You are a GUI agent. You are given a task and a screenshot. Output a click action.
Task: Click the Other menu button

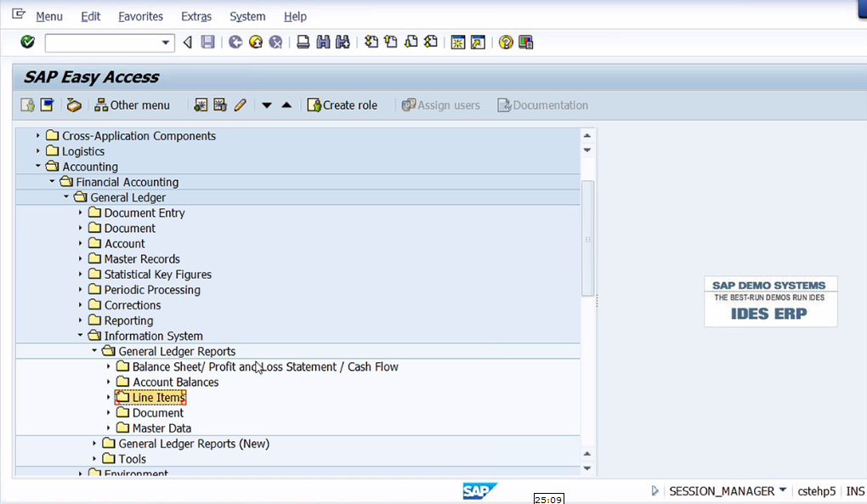click(x=132, y=105)
